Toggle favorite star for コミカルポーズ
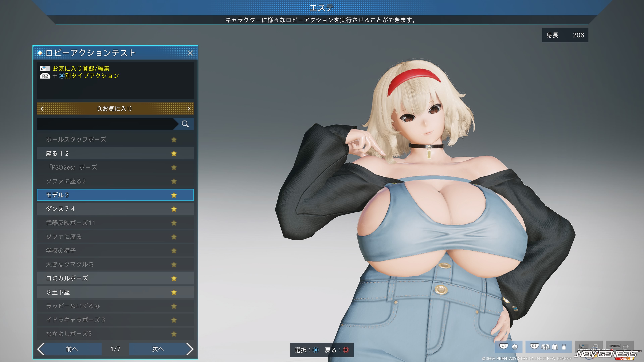 pos(174,278)
